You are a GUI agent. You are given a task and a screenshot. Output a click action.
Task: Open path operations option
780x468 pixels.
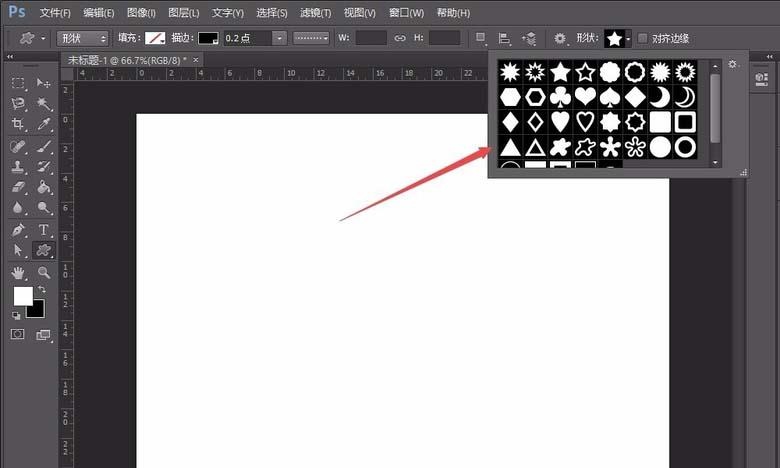tap(481, 38)
